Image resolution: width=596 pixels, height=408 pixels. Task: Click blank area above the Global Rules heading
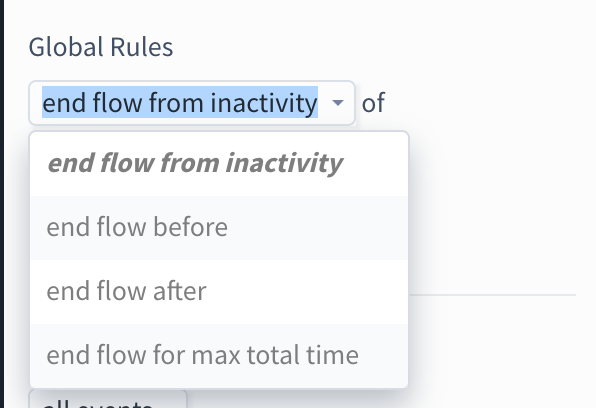pyautogui.click(x=296, y=15)
